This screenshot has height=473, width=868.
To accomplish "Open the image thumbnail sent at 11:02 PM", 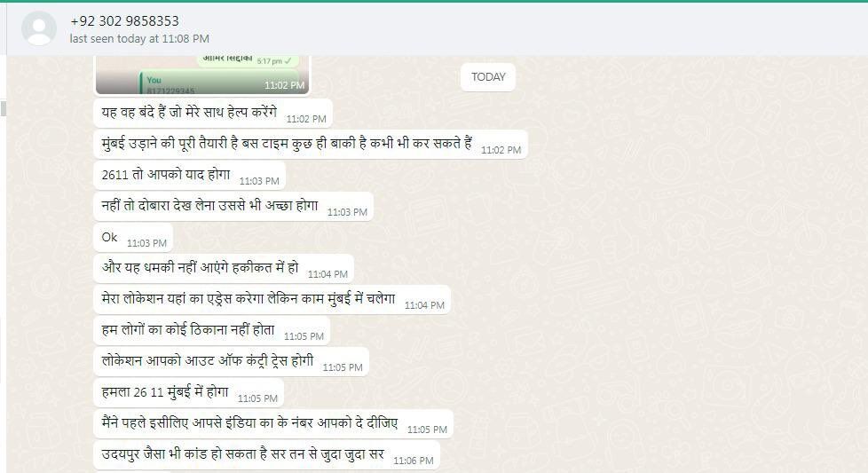I will 202,75.
